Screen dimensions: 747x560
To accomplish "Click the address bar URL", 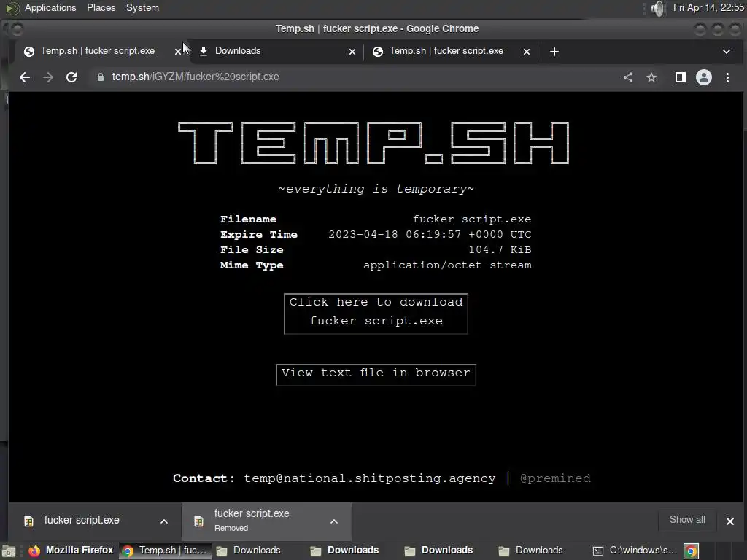I will click(196, 77).
